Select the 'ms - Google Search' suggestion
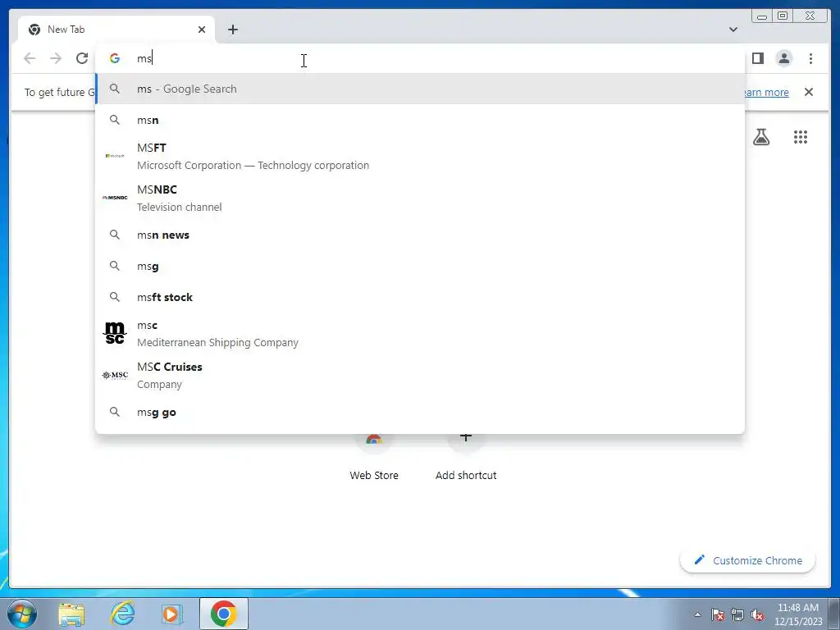Screen dimensions: 840x630 419,89
